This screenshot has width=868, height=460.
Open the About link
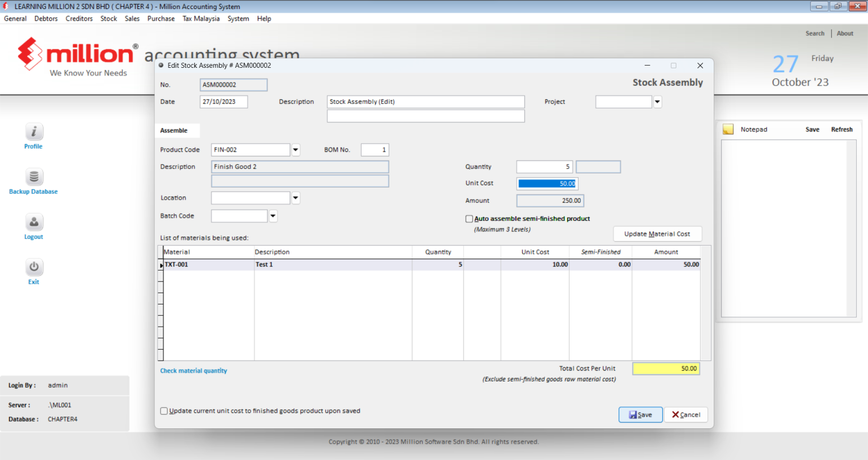(x=845, y=33)
